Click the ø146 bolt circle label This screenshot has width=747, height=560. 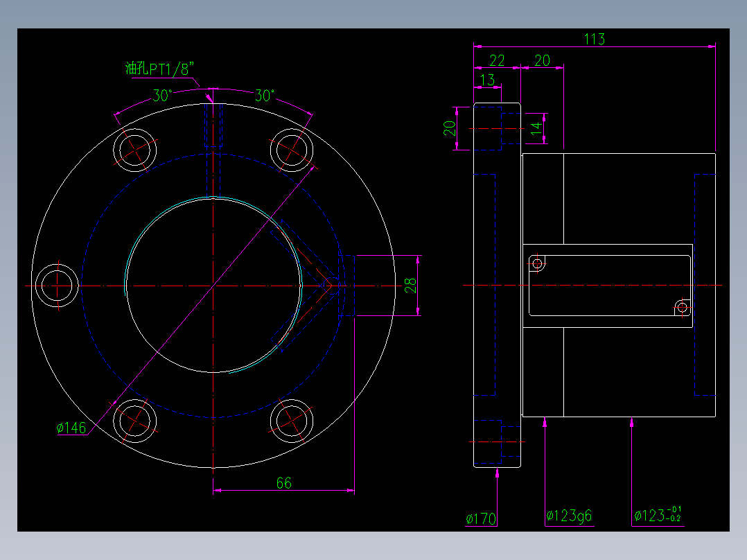tap(71, 428)
